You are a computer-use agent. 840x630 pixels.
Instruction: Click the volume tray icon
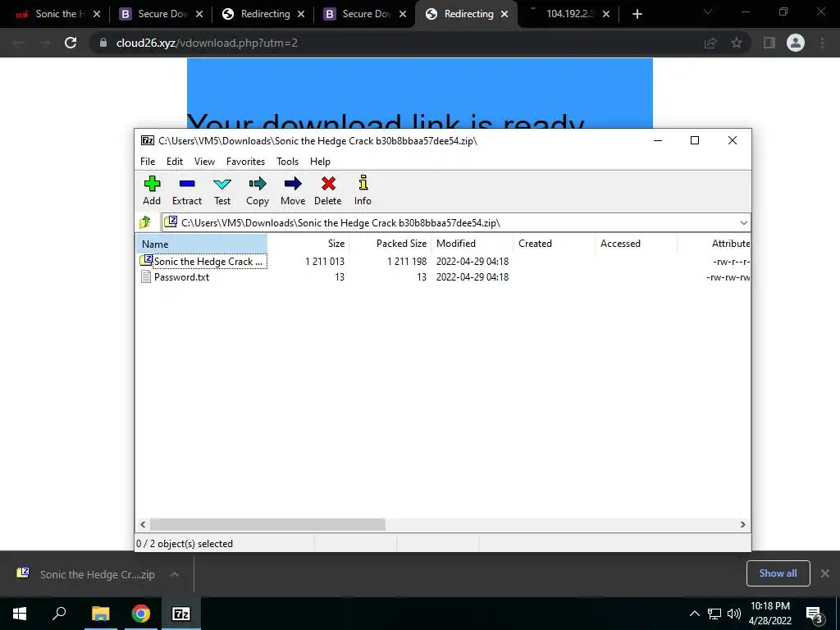[x=734, y=614]
